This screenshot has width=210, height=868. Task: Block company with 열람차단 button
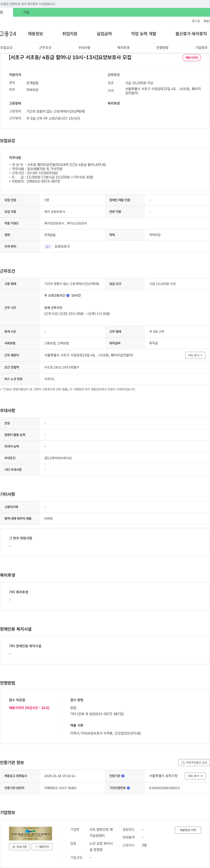pos(42,847)
